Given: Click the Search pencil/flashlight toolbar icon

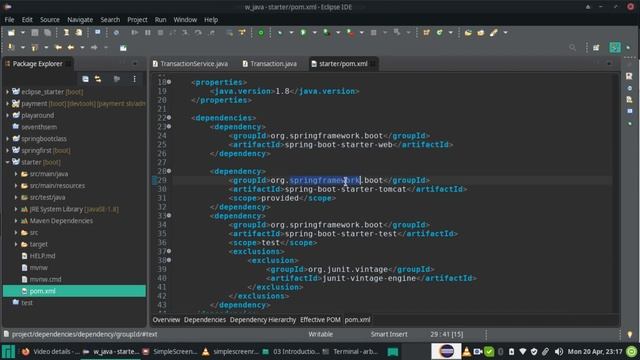Looking at the screenshot, I should (494, 33).
